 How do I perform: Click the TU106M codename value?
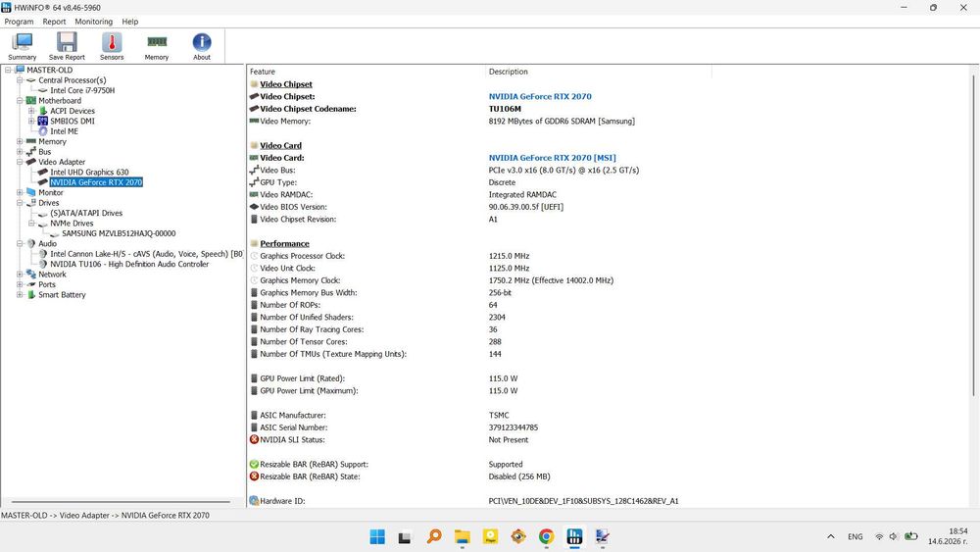pyautogui.click(x=505, y=109)
